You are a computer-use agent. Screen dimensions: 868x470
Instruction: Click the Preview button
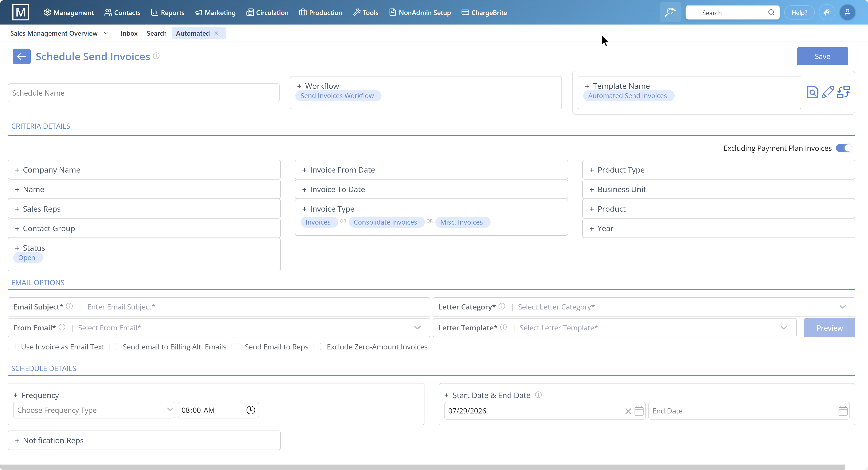(x=829, y=328)
